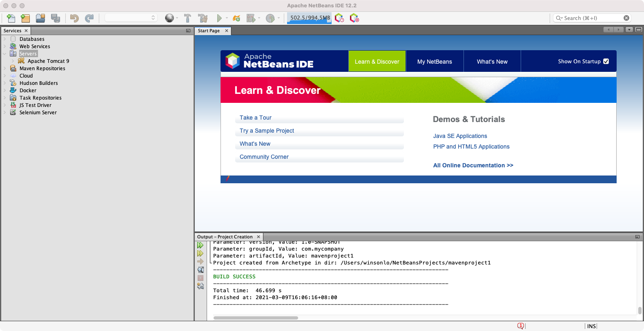Maximize the editor window button
644x331 pixels.
click(x=639, y=29)
